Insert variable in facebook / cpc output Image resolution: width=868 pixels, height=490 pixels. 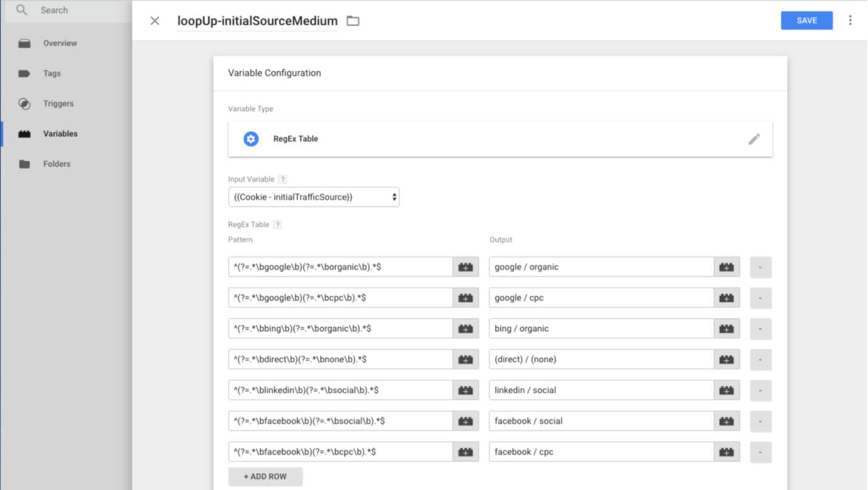click(x=727, y=452)
